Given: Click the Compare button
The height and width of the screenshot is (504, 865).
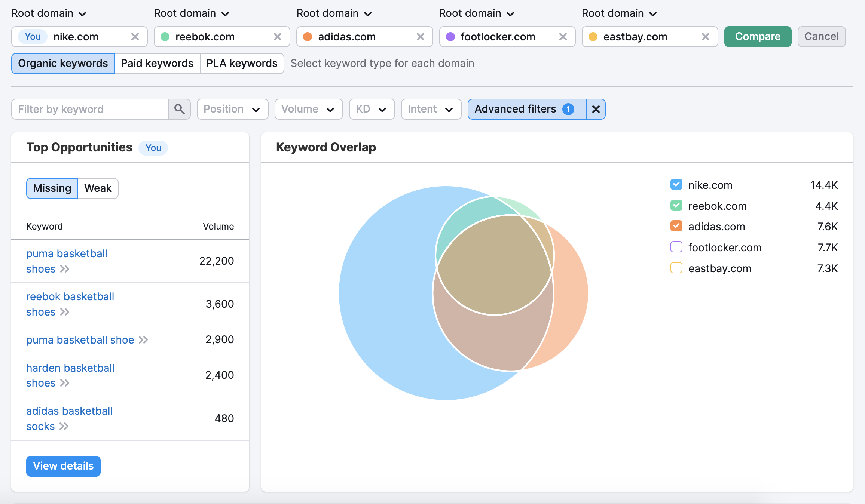Looking at the screenshot, I should (758, 36).
